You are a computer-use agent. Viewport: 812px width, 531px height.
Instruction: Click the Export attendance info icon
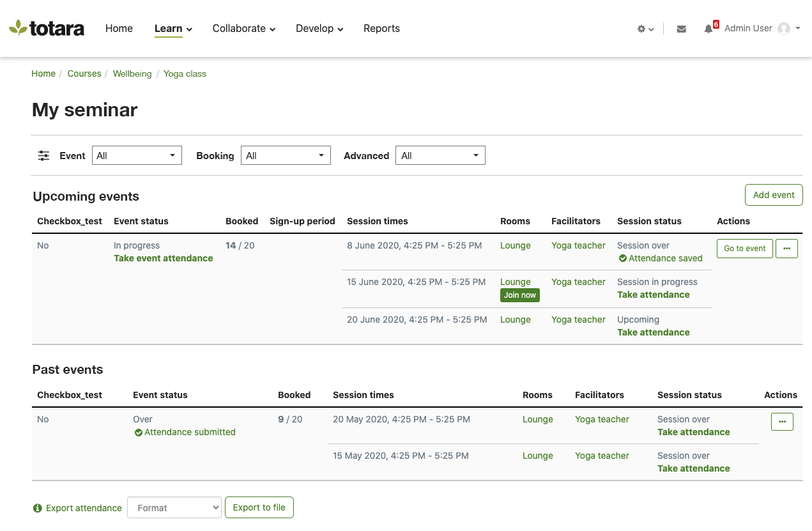pos(38,508)
